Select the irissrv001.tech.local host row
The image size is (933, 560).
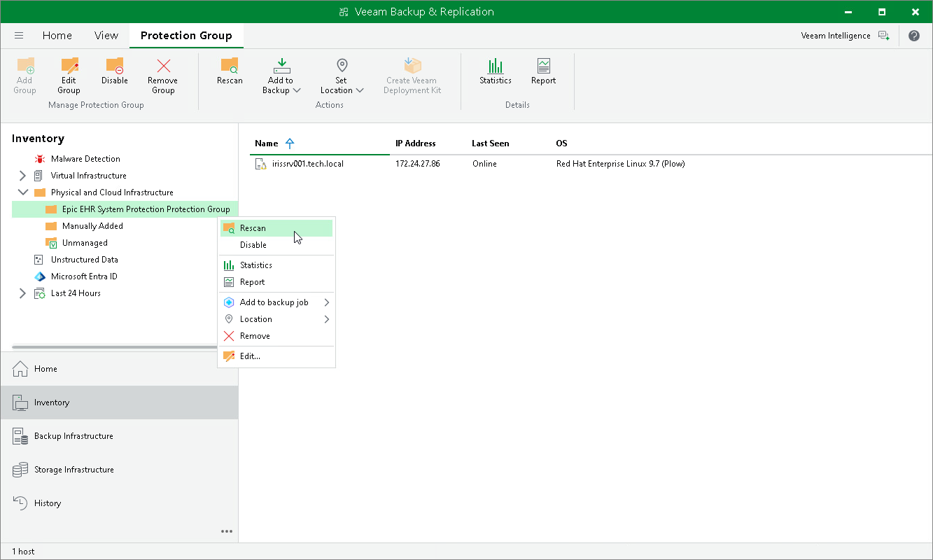click(x=591, y=164)
